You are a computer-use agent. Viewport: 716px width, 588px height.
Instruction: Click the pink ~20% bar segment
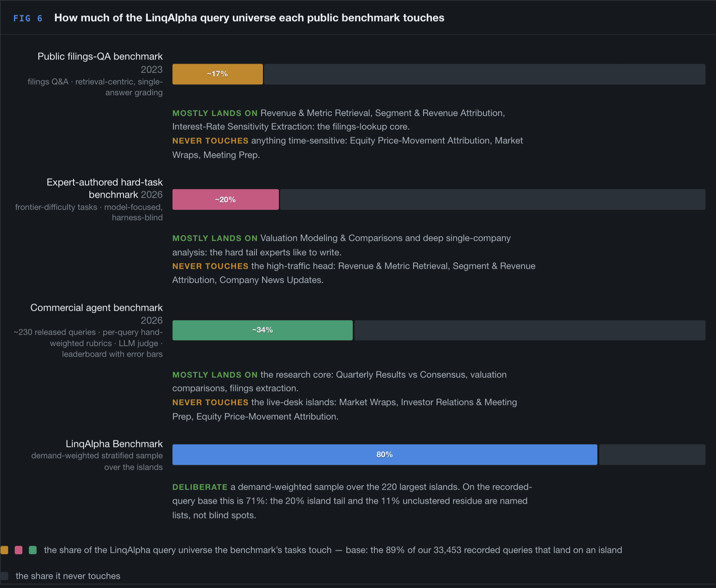225,199
